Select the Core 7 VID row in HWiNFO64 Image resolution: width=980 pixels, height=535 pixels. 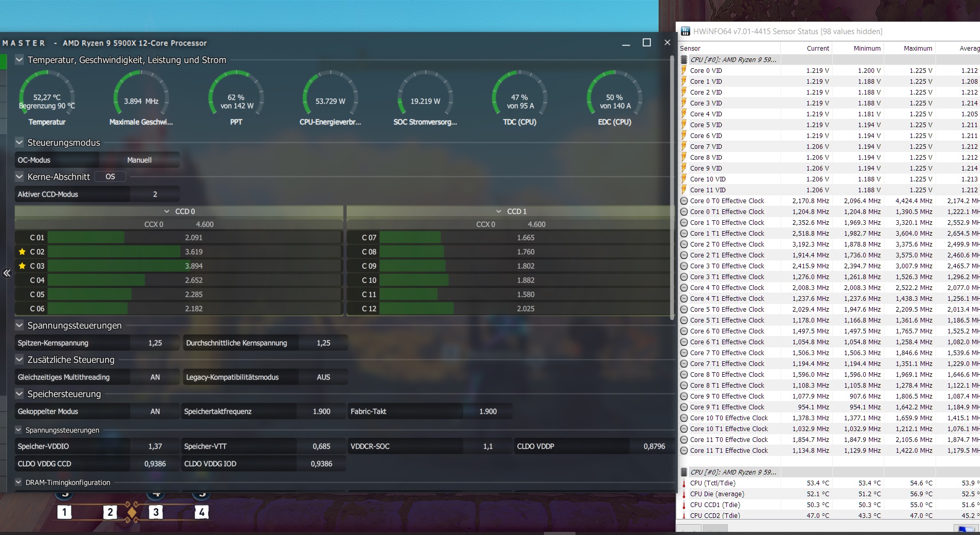829,146
